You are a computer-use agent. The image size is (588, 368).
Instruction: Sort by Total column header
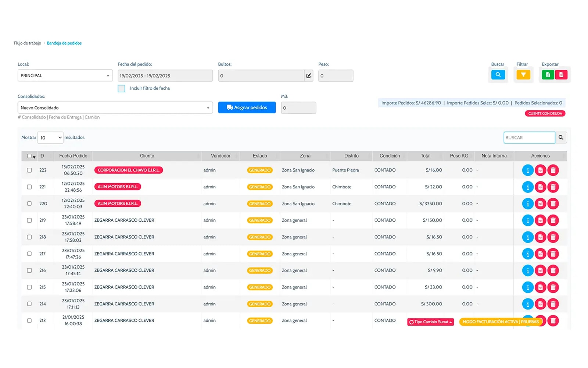click(426, 156)
